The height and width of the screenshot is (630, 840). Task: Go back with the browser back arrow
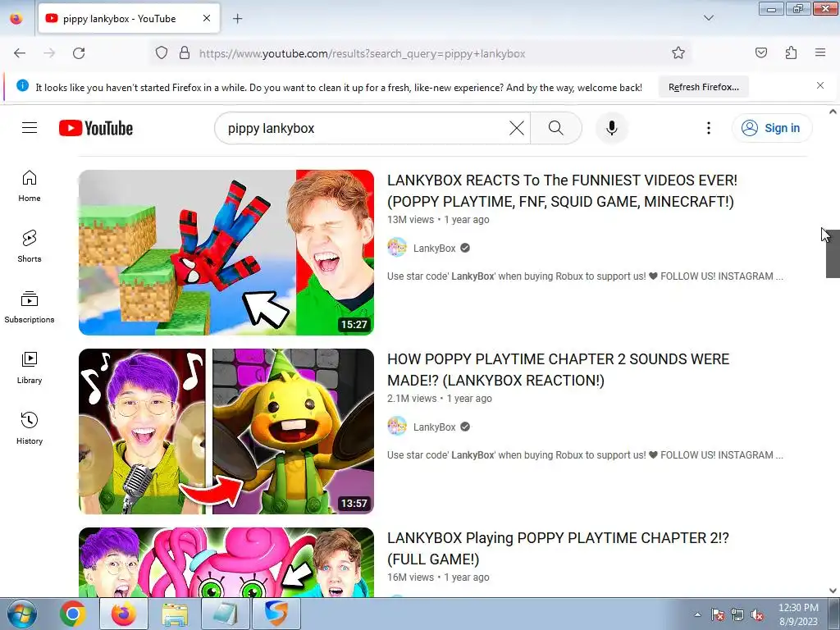pos(20,53)
